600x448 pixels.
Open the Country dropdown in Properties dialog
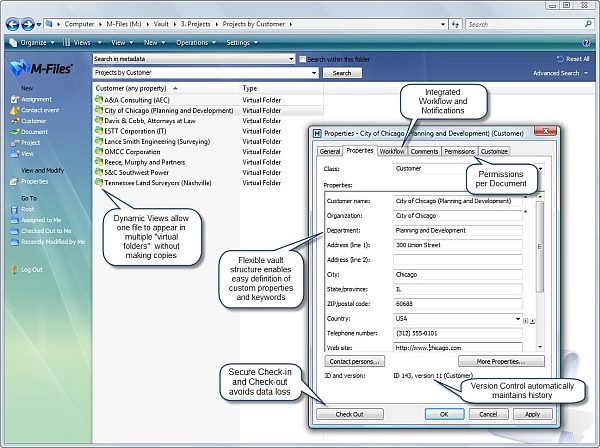click(518, 319)
